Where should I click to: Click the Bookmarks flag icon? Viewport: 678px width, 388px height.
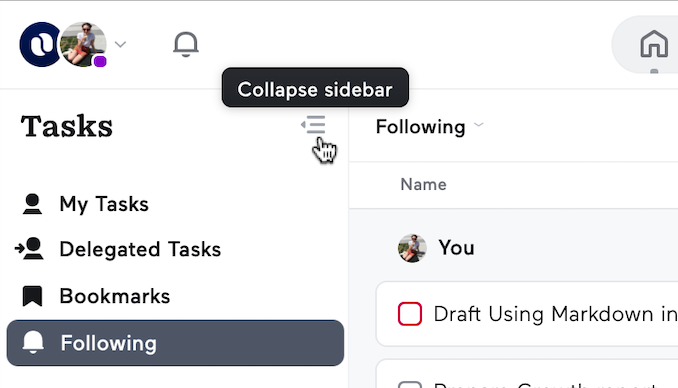(x=32, y=296)
